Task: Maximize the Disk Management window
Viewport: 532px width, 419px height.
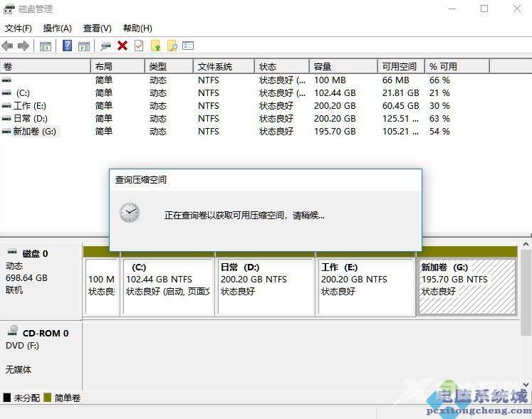Action: coord(484,9)
